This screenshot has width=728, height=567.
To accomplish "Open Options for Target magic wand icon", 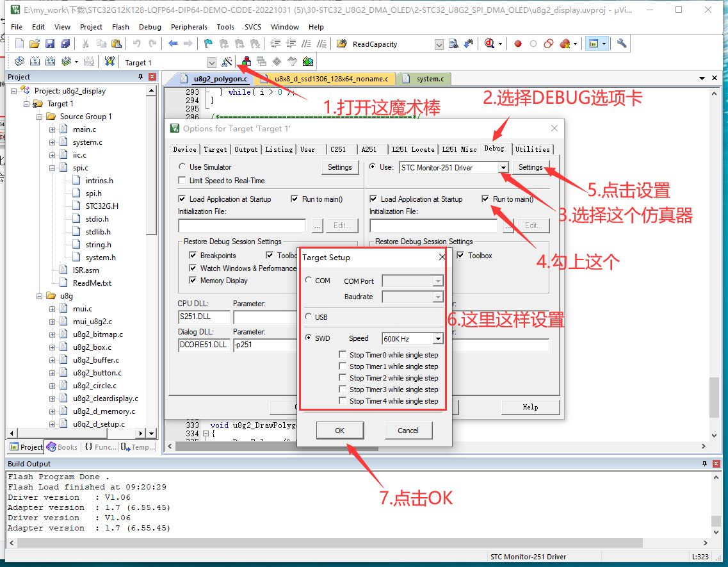I will point(226,62).
